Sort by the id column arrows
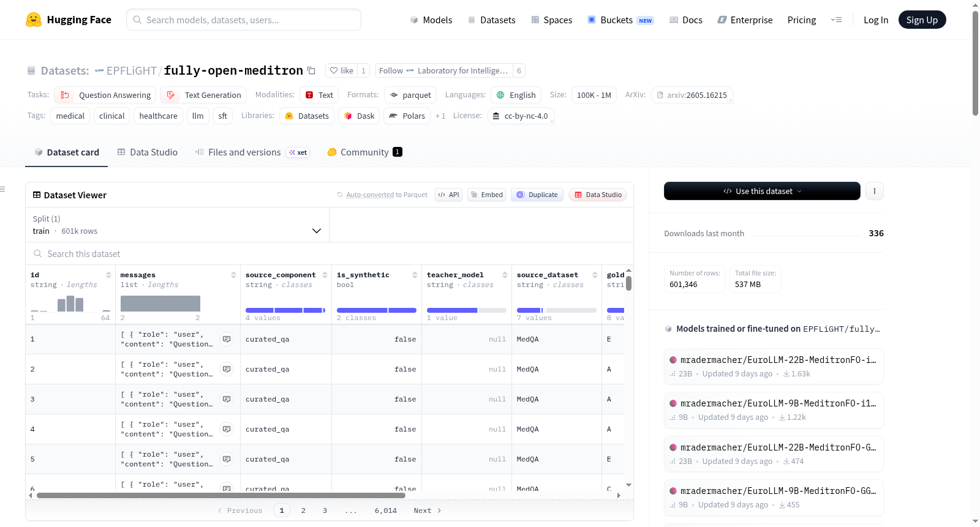This screenshot has width=980, height=527. (108, 275)
